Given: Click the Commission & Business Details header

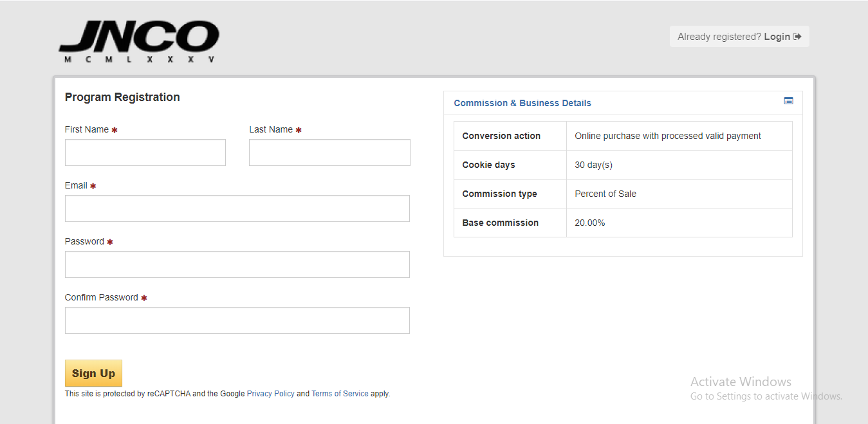Looking at the screenshot, I should point(522,103).
